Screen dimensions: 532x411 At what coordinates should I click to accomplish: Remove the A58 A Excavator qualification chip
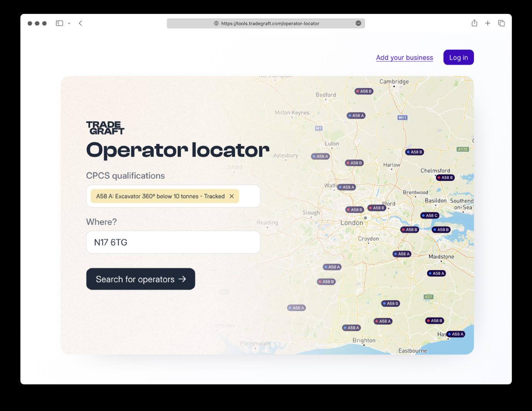(x=231, y=196)
